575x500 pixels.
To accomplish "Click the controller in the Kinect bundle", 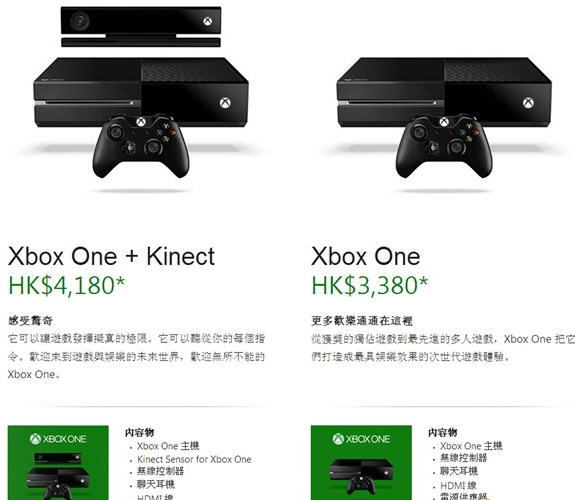I will pos(141,147).
